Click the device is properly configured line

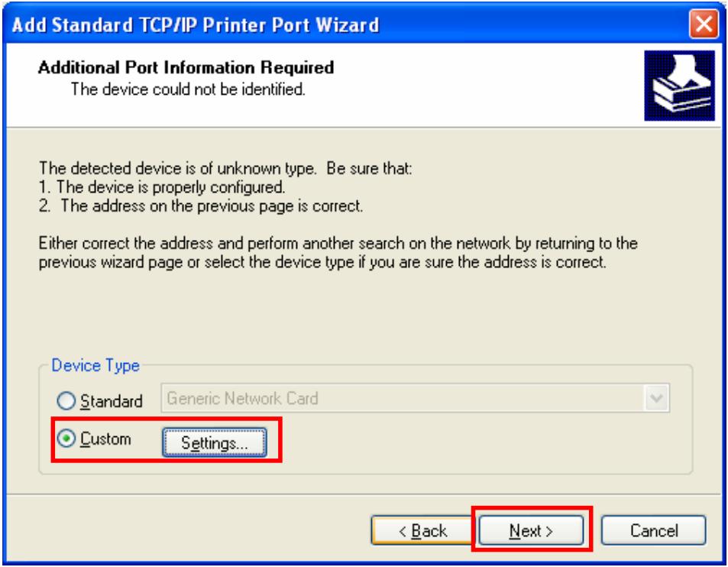162,187
